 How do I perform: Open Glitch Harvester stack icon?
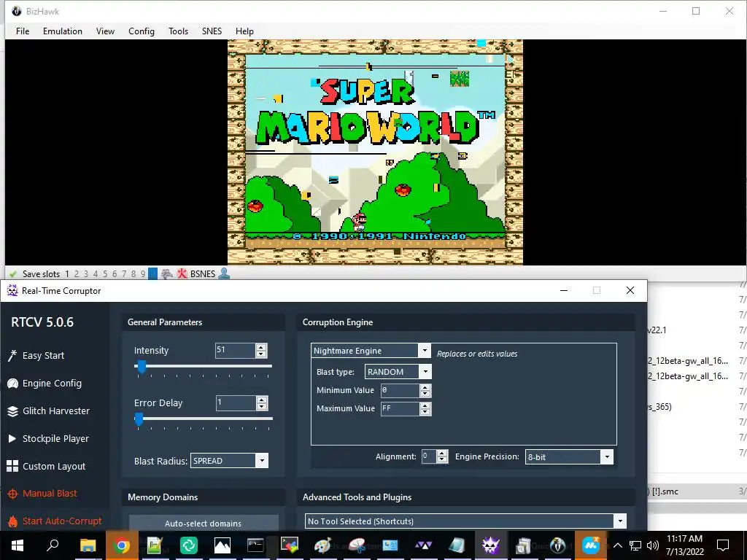tap(12, 411)
